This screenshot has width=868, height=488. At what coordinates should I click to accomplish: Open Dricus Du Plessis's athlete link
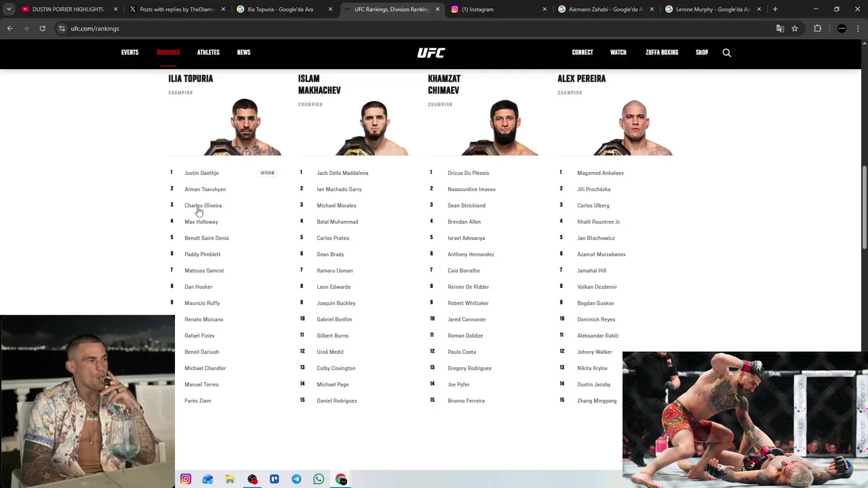point(468,173)
